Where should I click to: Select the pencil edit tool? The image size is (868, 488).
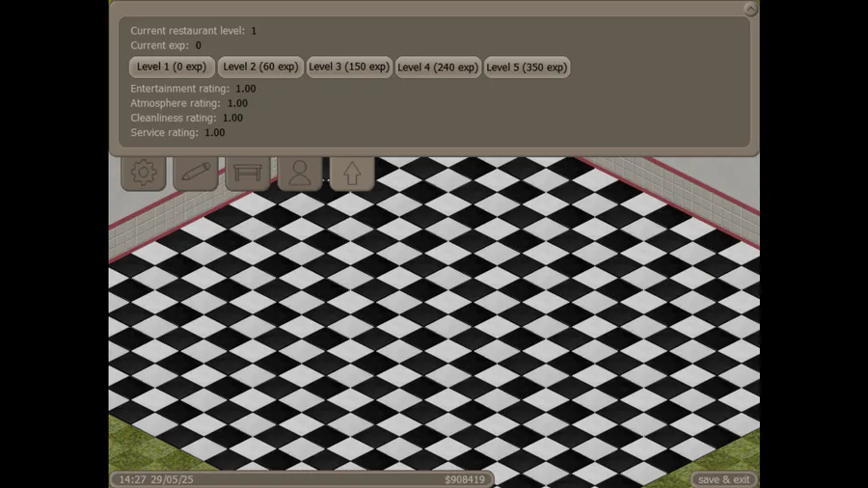click(196, 174)
